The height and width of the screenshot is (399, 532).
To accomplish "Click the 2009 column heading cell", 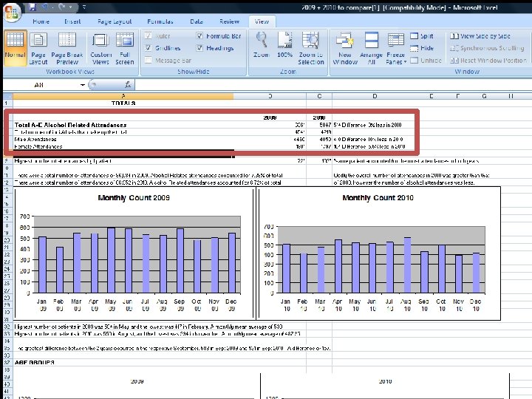I will click(x=270, y=117).
